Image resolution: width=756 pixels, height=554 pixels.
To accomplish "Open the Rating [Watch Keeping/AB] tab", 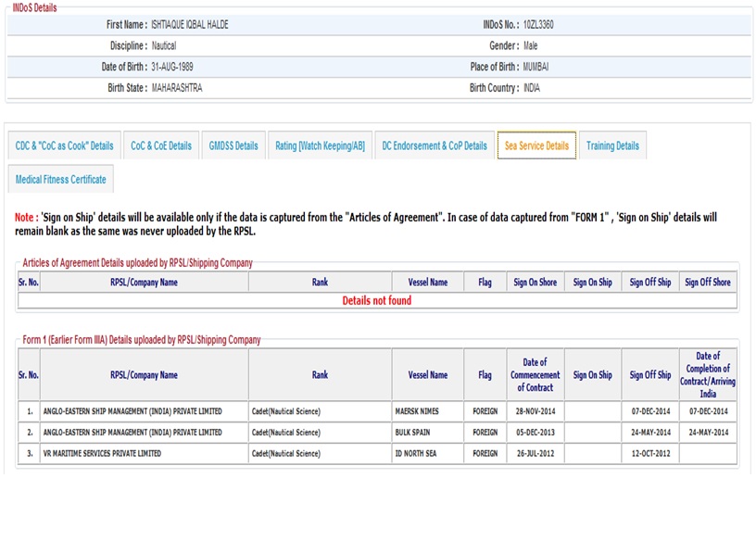I will 320,145.
